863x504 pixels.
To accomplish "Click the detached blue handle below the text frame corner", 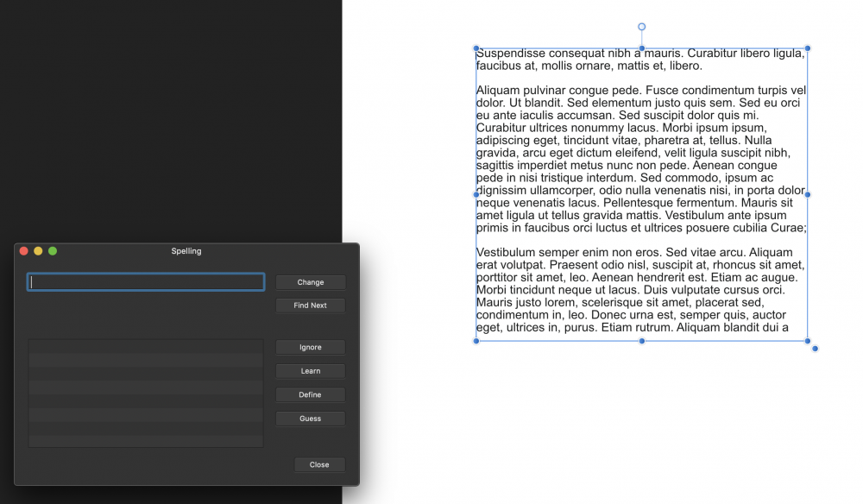I will [814, 348].
